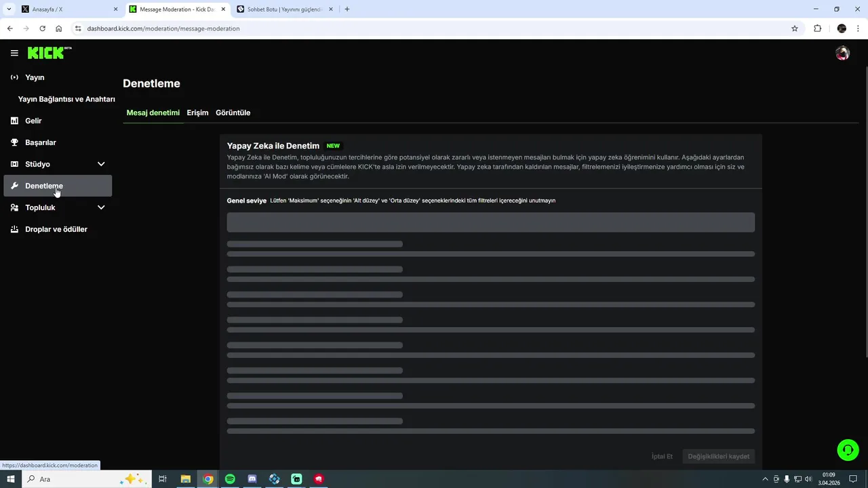Image resolution: width=868 pixels, height=488 pixels.
Task: Click the Topluluk people icon
Action: [14, 207]
